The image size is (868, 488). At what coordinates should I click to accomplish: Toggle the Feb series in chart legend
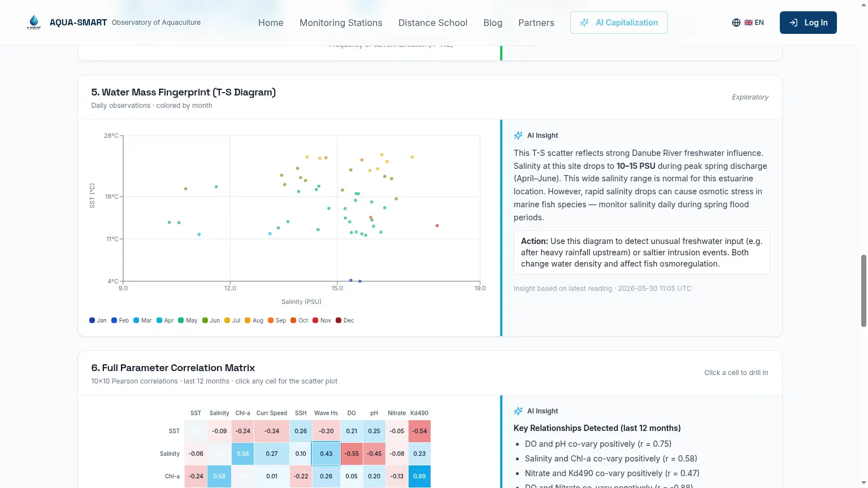pyautogui.click(x=120, y=320)
